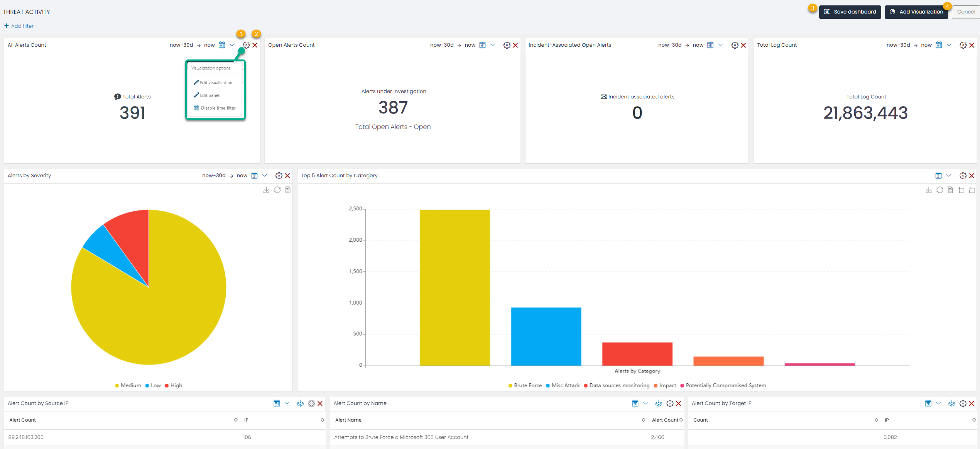Enable zoom area selection on Category chart
Image resolution: width=980 pixels, height=449 pixels.
pos(961,190)
